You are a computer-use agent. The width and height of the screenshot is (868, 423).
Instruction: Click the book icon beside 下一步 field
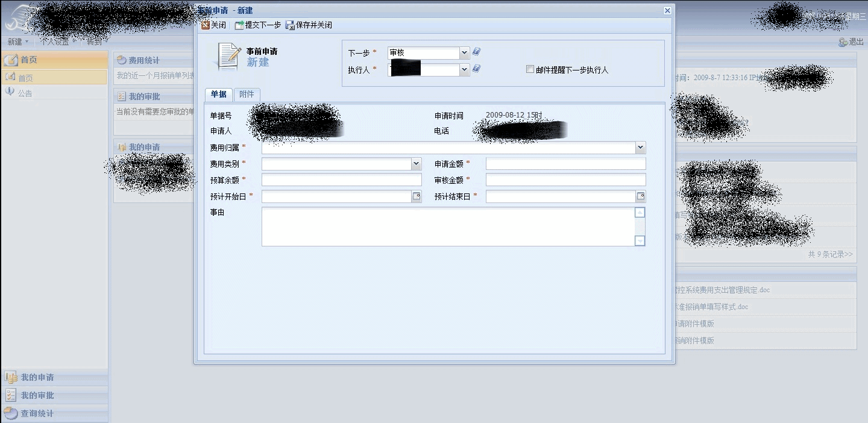point(476,52)
